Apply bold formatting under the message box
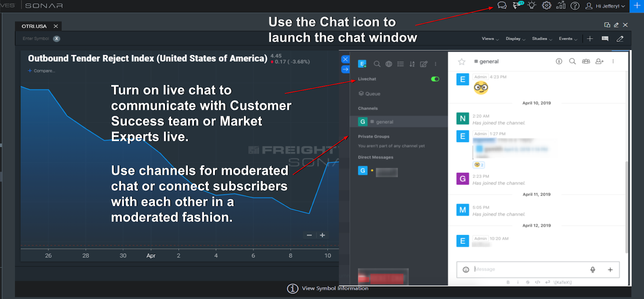The image size is (644, 299). [x=508, y=282]
